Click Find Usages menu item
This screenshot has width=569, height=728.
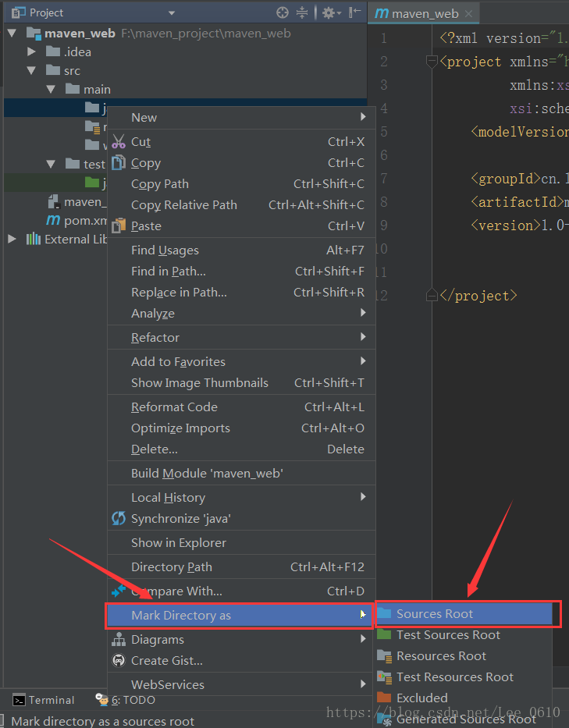241,250
